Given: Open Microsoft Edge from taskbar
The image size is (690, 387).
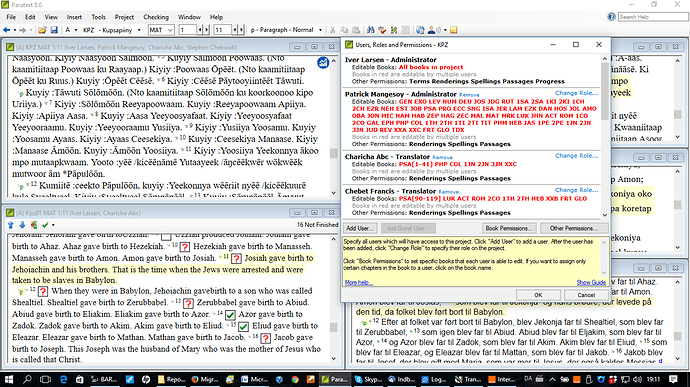Looking at the screenshot, I should (63, 379).
